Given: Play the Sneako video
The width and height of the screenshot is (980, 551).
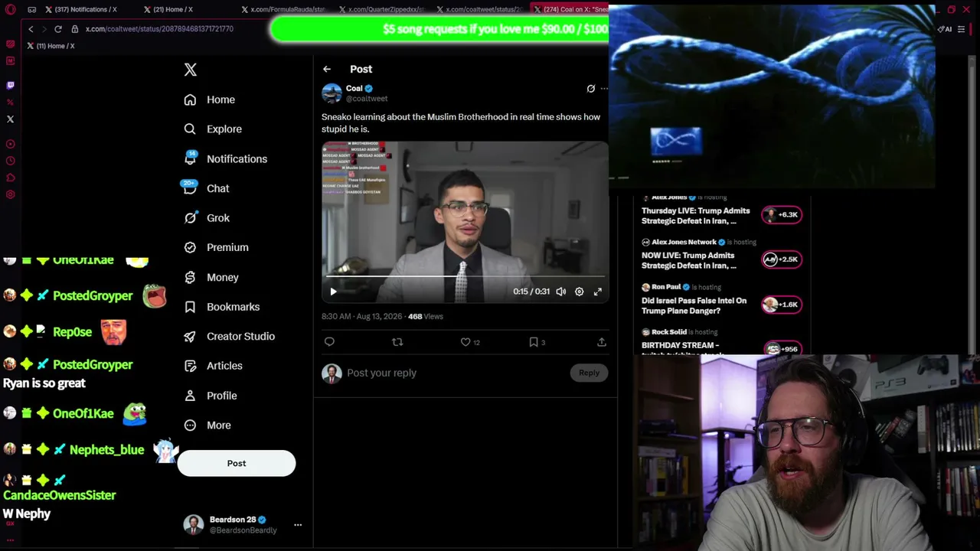Looking at the screenshot, I should pos(333,292).
